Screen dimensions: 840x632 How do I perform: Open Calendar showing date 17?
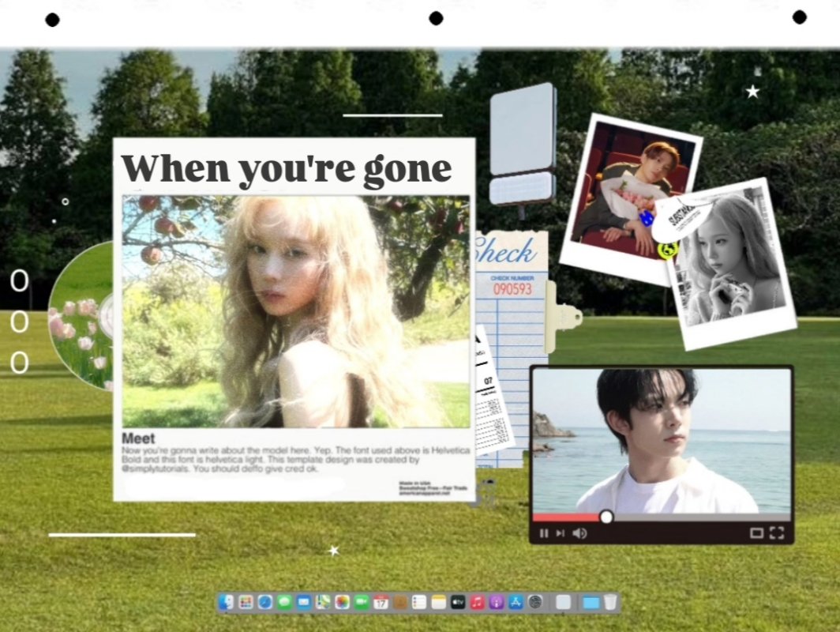point(381,602)
